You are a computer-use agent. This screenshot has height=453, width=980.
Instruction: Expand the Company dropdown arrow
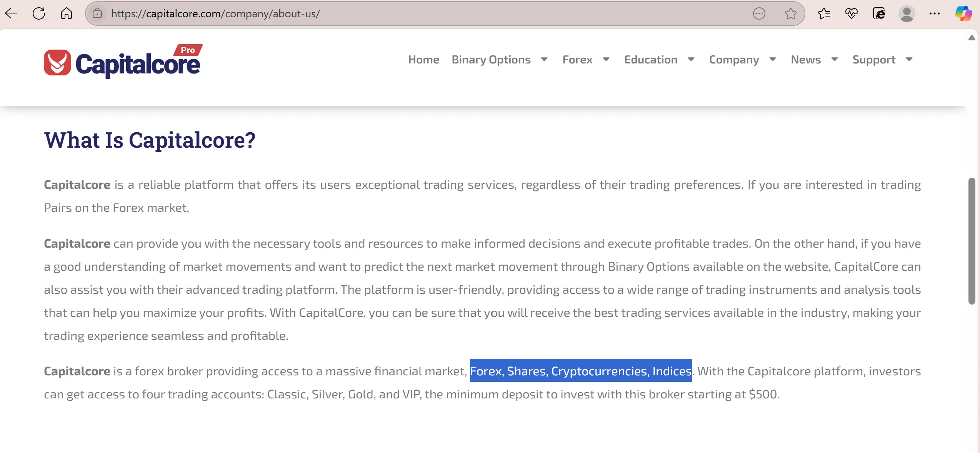[x=773, y=60]
